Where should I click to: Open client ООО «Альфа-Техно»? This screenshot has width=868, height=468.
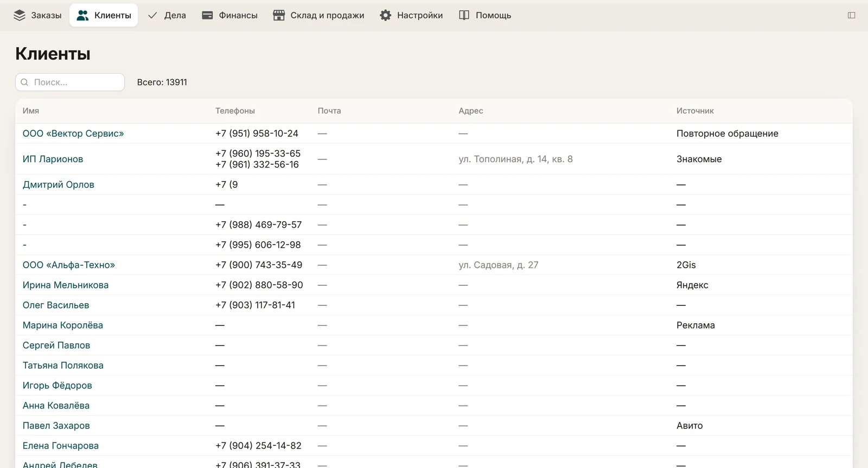69,265
